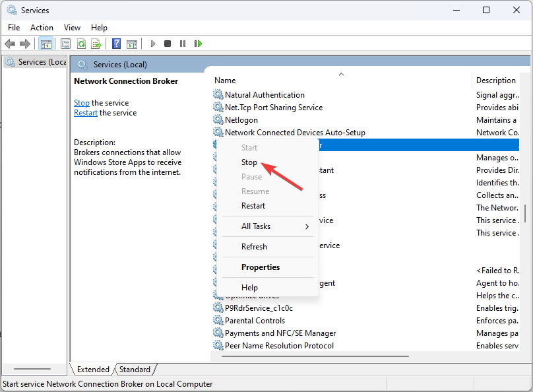Select the P9RdrService_c1c0c service
533x392 pixels.
(259, 308)
